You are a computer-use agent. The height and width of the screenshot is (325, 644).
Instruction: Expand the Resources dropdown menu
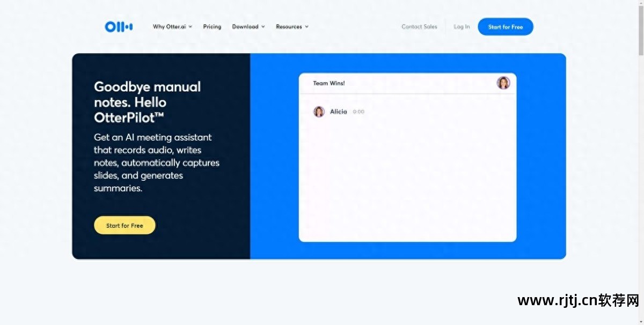292,27
